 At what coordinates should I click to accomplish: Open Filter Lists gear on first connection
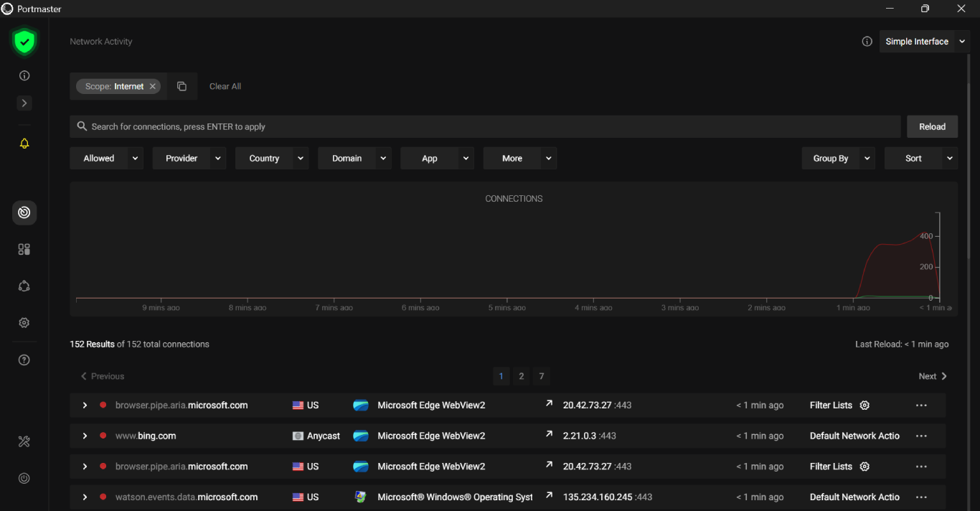(864, 405)
